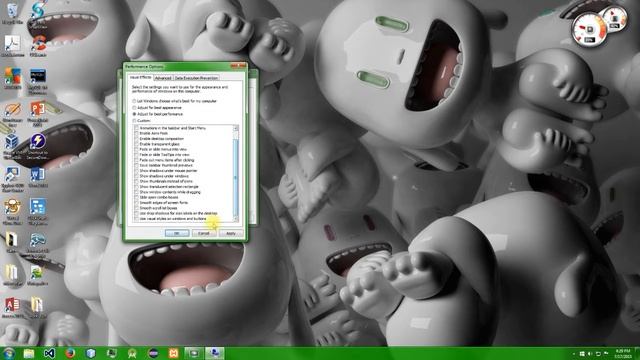The width and height of the screenshot is (640, 360).
Task: Click the CPU meter desktop gadget
Action: pos(590,31)
